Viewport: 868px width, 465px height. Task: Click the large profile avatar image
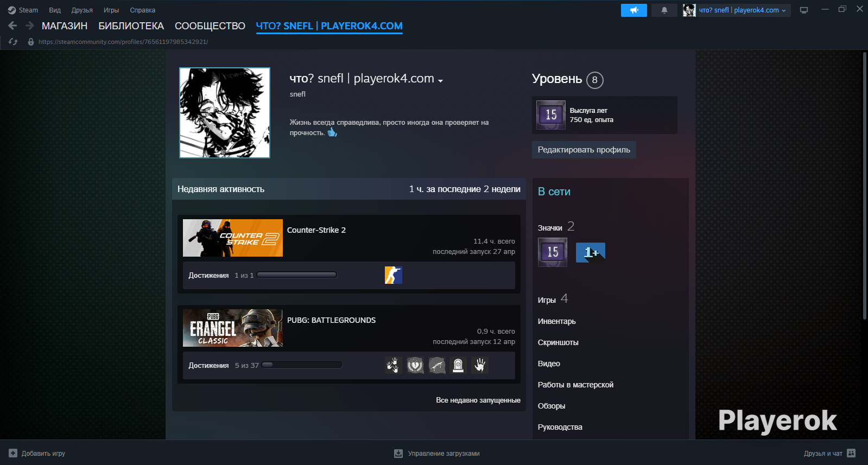pyautogui.click(x=225, y=113)
